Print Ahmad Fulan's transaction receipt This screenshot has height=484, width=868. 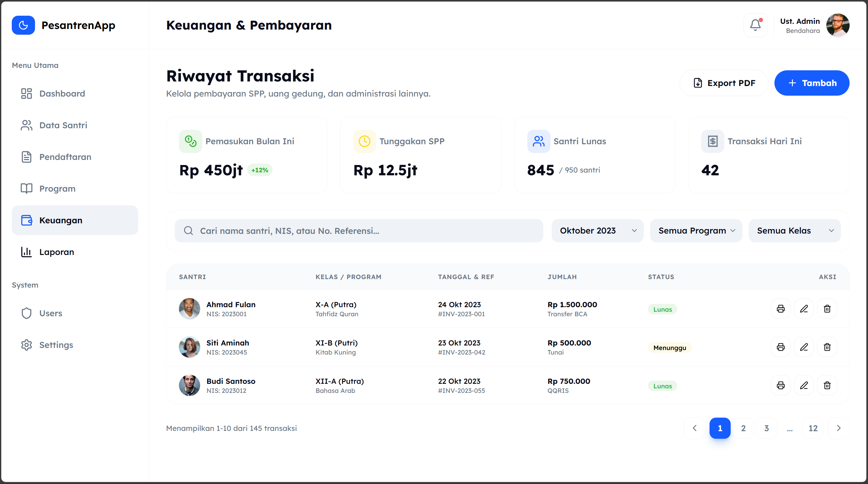point(780,309)
